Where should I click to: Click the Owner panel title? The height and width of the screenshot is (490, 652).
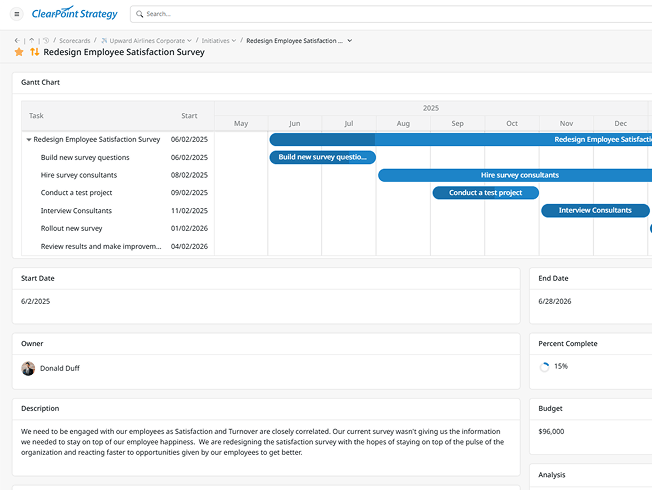point(32,344)
